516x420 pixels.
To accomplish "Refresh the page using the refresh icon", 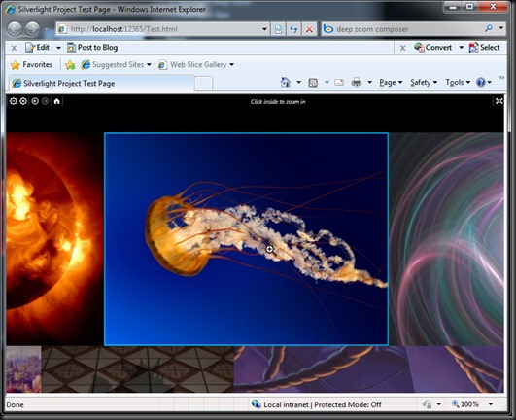I will tap(293, 29).
